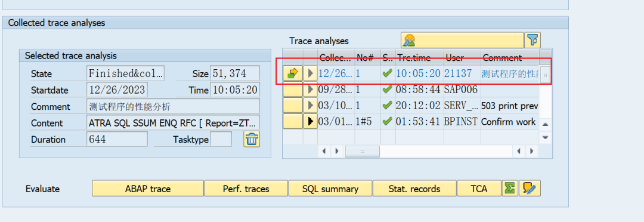Click the Size field 51,374
The image size is (644, 222).
[235, 73]
